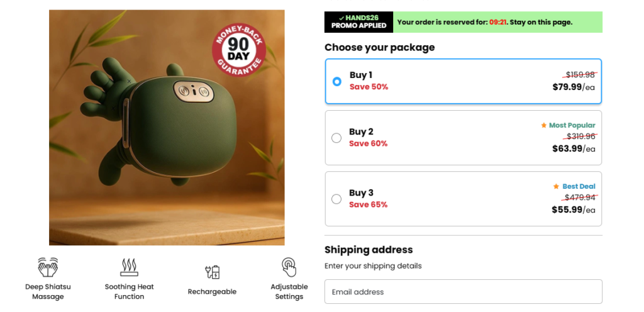Click the Soothing Heat Function icon
The width and height of the screenshot is (644, 312).
[x=129, y=267]
